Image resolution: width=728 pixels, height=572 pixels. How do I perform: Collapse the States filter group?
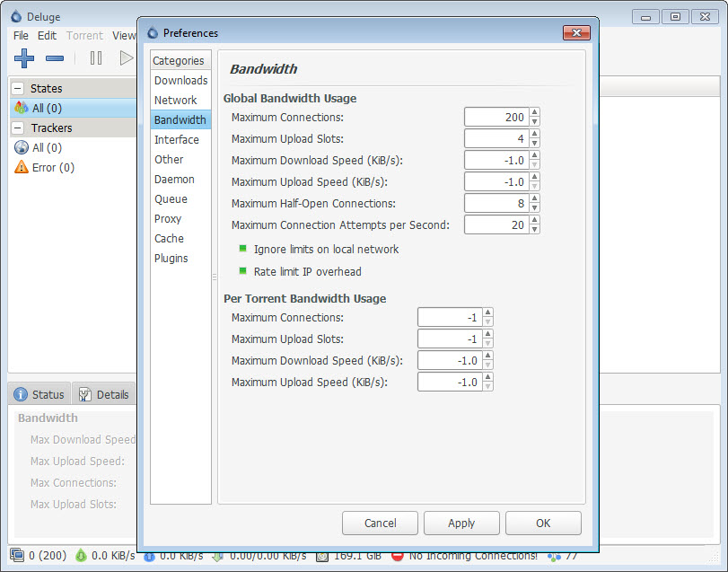click(x=18, y=88)
